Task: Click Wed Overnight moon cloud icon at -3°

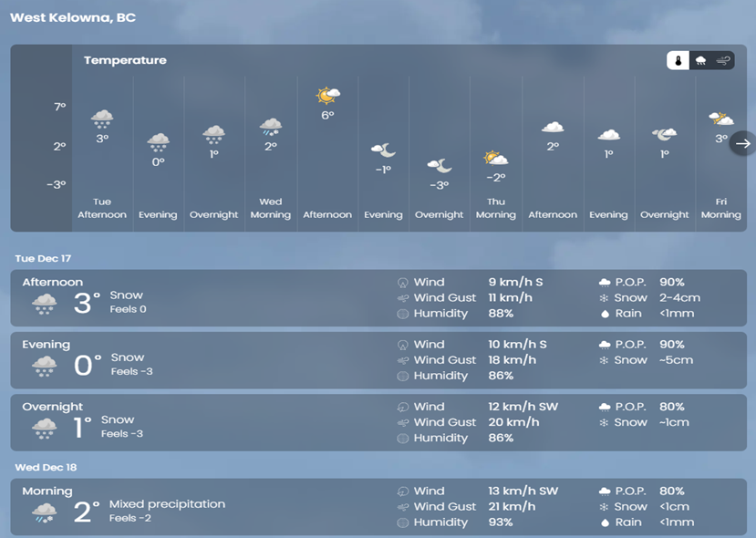Action: [440, 165]
